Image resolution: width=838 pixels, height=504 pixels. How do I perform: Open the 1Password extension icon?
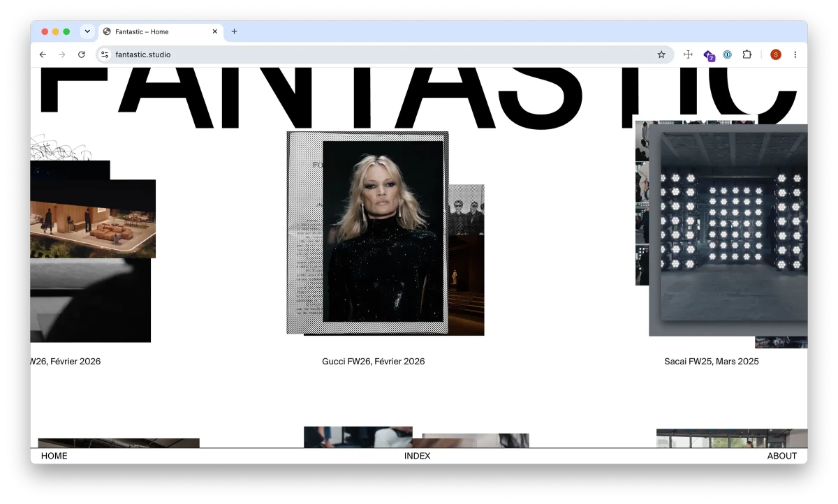[727, 54]
